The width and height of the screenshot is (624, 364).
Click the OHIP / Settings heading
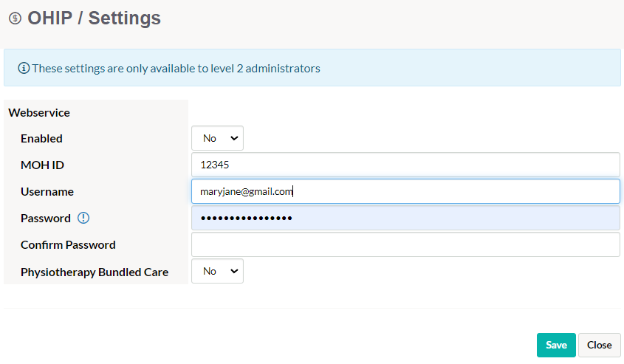(94, 18)
